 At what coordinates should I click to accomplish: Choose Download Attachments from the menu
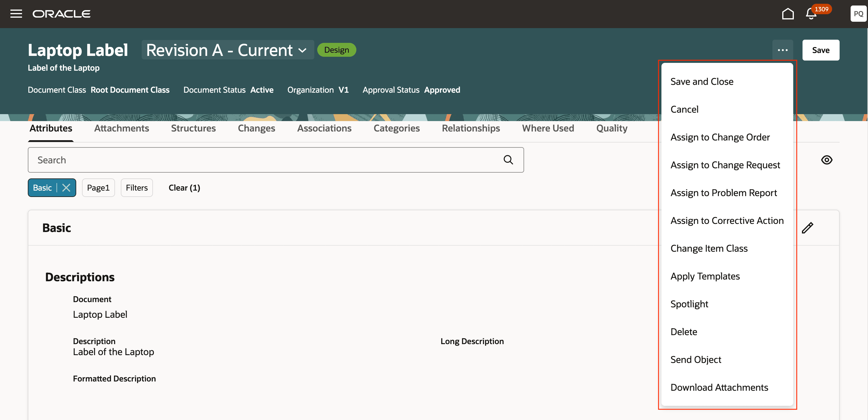[x=719, y=387]
